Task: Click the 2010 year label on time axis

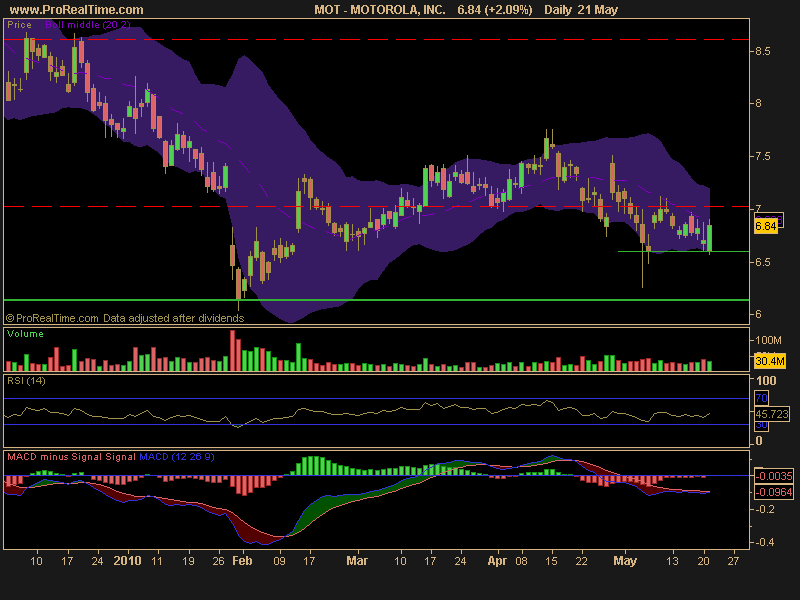Action: [x=127, y=561]
